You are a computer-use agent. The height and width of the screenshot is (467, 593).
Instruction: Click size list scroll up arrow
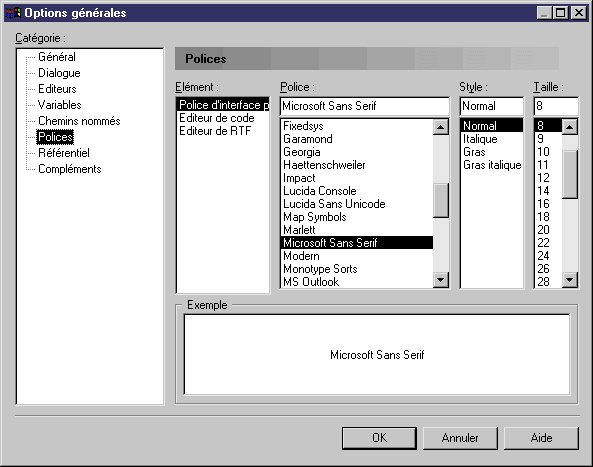[x=570, y=127]
